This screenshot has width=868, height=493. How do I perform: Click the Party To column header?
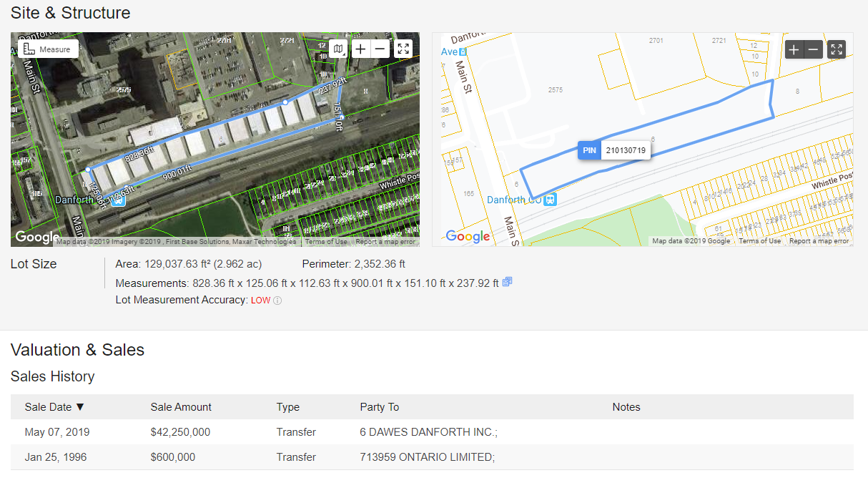click(379, 407)
